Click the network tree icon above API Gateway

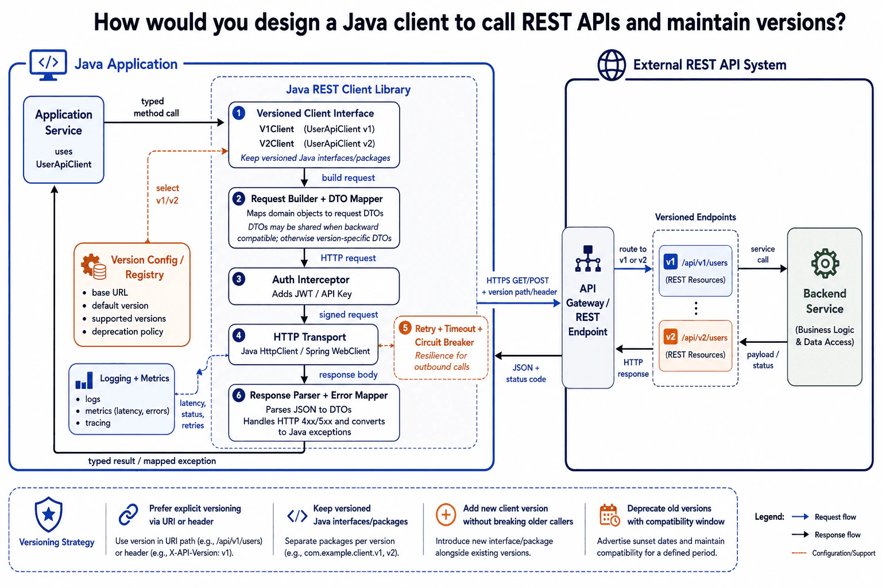(588, 259)
